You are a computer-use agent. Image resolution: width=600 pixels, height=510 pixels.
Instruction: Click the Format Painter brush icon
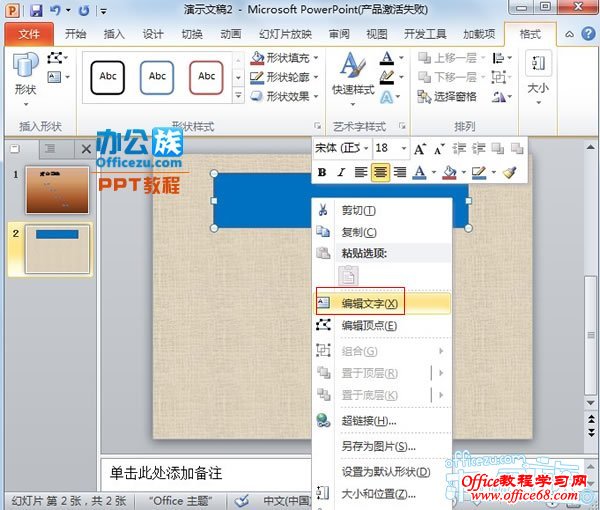(x=509, y=172)
